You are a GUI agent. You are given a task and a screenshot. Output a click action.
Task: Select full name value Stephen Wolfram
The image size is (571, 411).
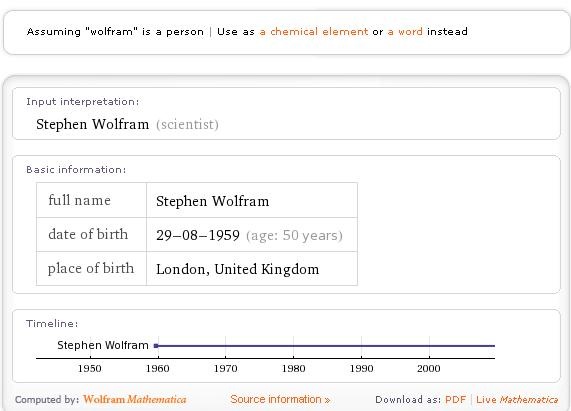pyautogui.click(x=213, y=201)
